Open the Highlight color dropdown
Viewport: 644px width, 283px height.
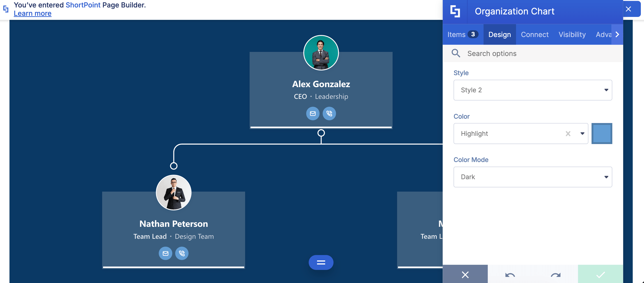pos(521,134)
